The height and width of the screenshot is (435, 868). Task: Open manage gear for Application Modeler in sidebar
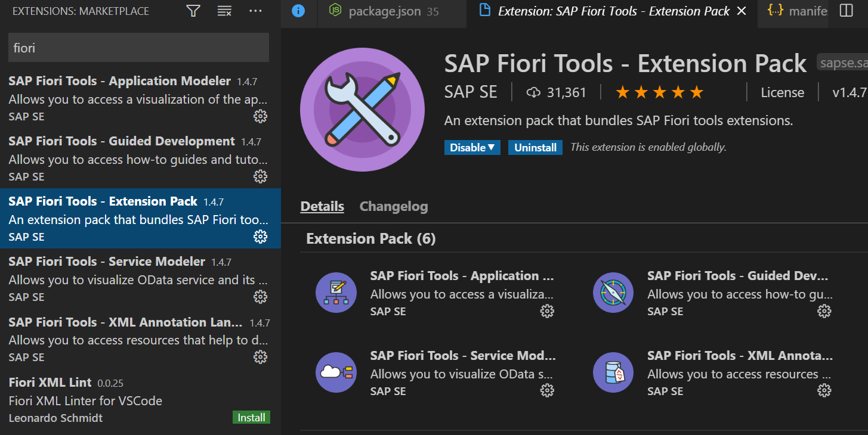tap(260, 116)
